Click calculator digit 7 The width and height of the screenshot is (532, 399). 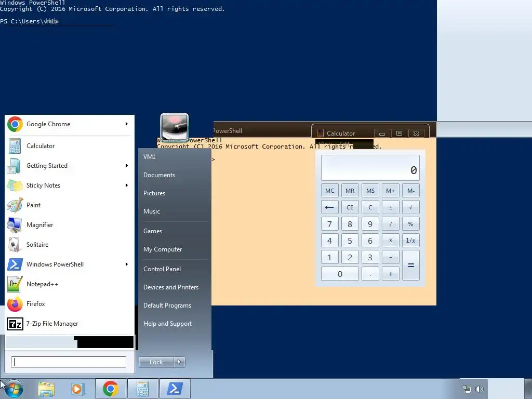(x=329, y=224)
